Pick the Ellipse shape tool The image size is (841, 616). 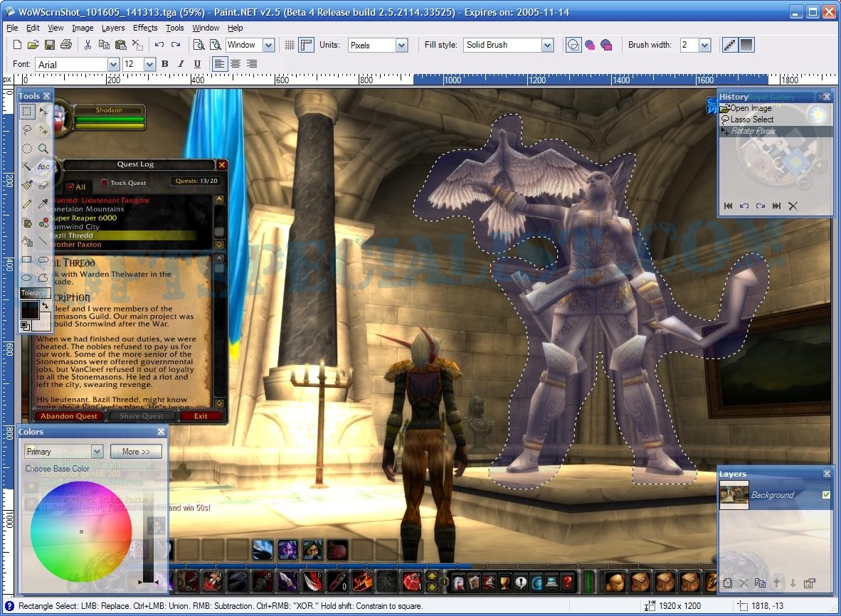click(26, 277)
